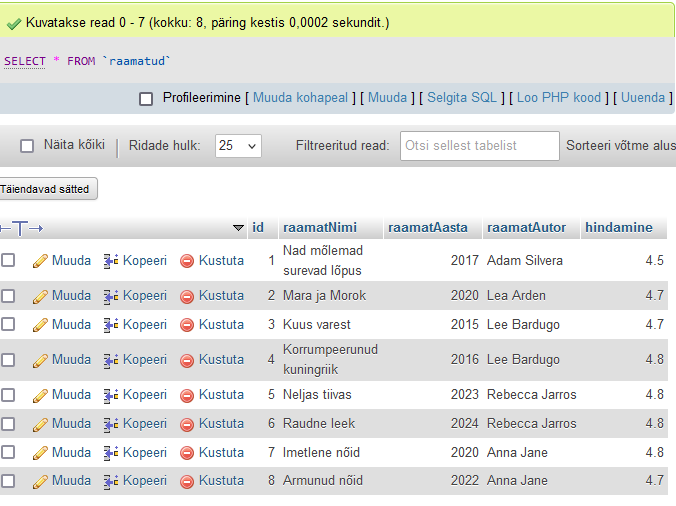Open the Täiendavad sätted options

coord(47,188)
